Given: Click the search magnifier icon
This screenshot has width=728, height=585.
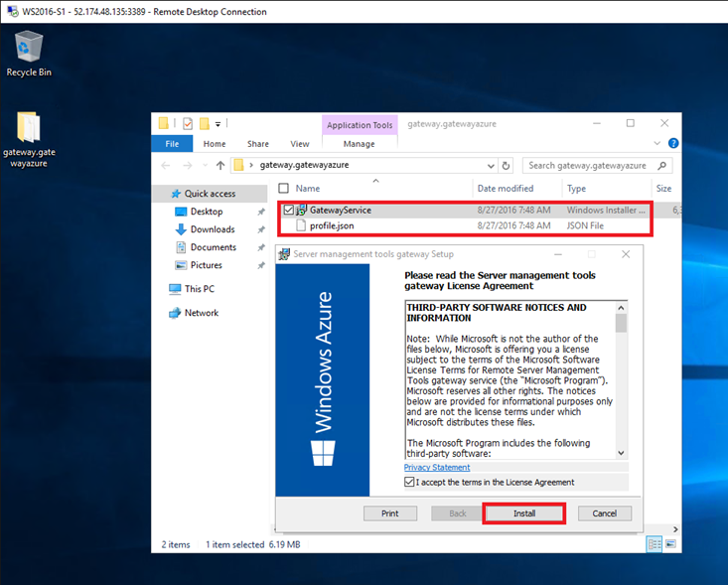Looking at the screenshot, I should click(x=662, y=165).
